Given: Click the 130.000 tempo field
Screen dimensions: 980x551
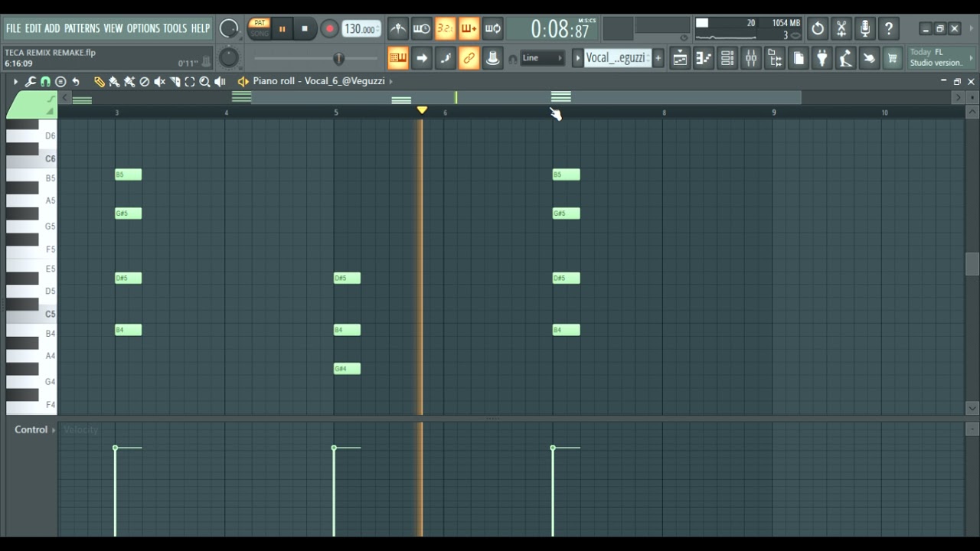Looking at the screenshot, I should (x=361, y=29).
